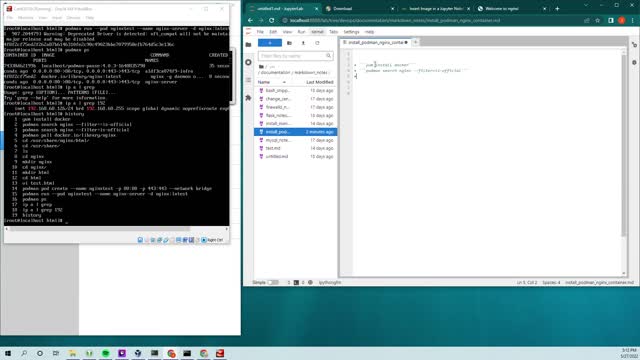
Task: Click the markdown_notes breadcrumb folder
Action: 311,73
